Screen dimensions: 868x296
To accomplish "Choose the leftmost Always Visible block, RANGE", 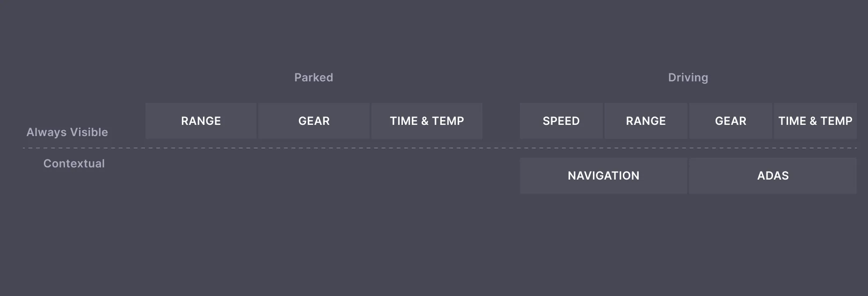I will click(201, 121).
